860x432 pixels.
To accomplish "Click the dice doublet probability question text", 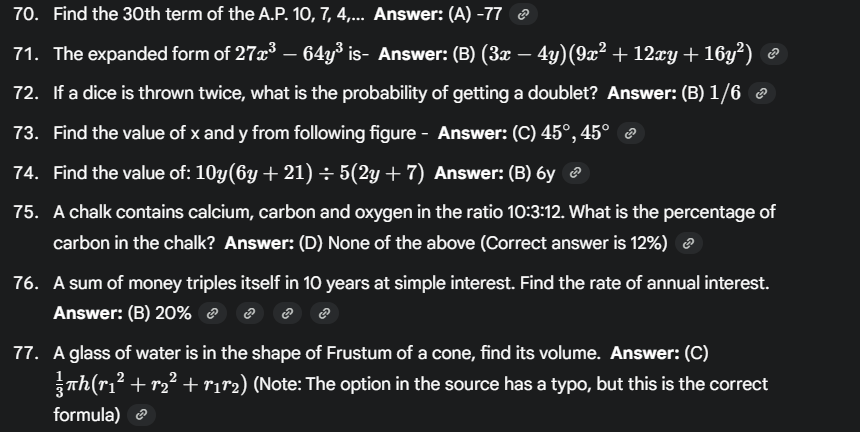I will [x=326, y=93].
